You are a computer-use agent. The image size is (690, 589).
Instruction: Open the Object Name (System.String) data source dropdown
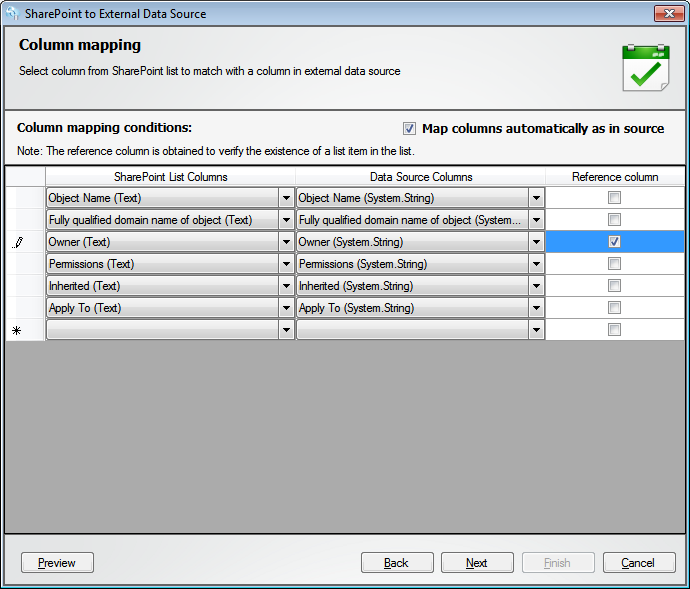coord(536,198)
